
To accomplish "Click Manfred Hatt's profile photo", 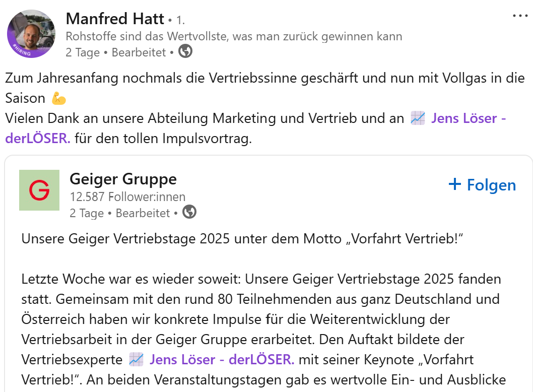I will pos(31,33).
